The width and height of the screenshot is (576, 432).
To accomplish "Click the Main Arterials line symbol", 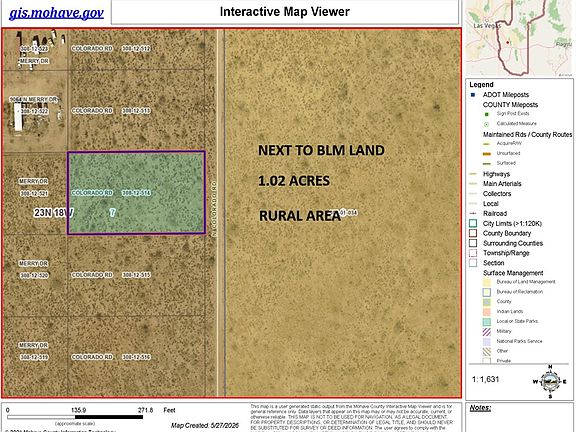I will [x=473, y=184].
